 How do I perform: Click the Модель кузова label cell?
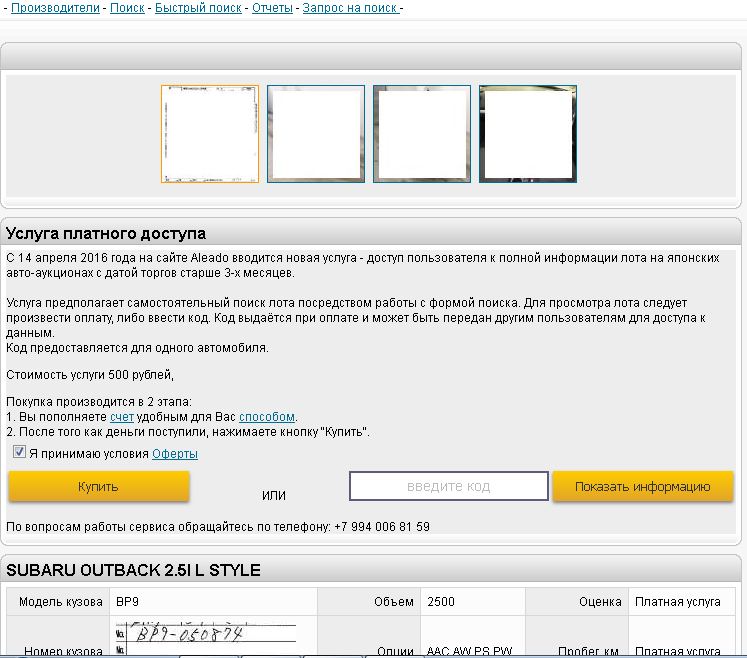[59, 602]
